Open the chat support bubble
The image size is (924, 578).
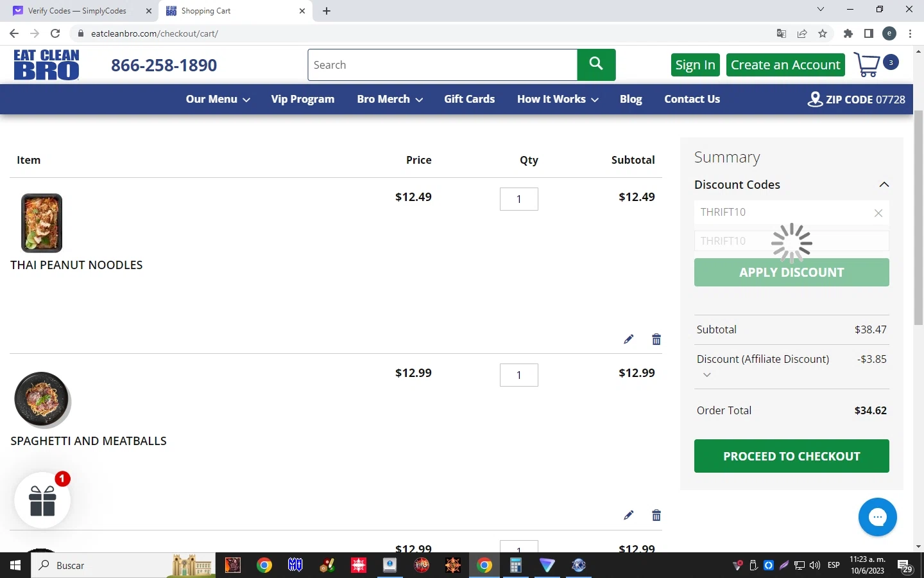[877, 517]
